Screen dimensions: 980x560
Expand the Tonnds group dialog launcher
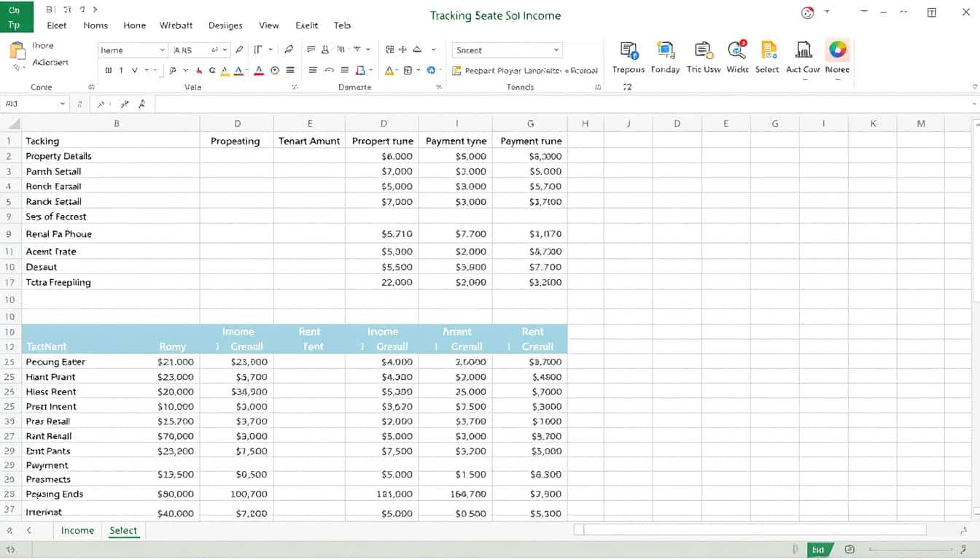point(598,87)
